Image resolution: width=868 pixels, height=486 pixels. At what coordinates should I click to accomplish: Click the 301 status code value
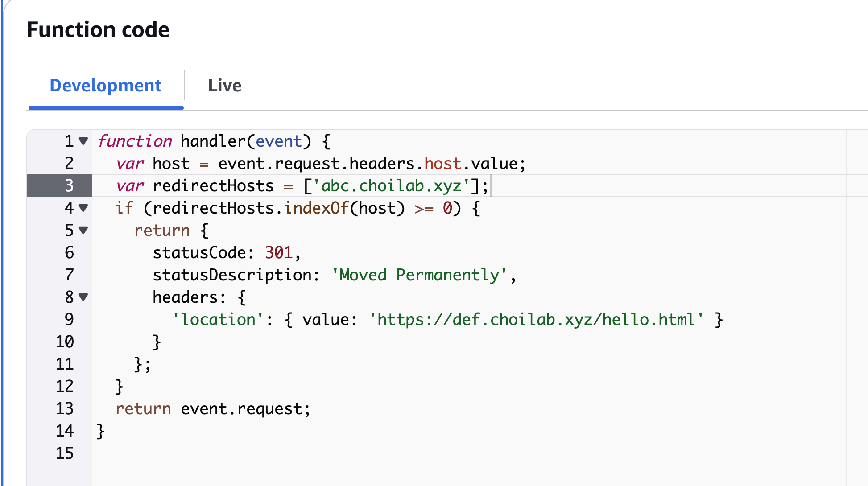point(279,253)
